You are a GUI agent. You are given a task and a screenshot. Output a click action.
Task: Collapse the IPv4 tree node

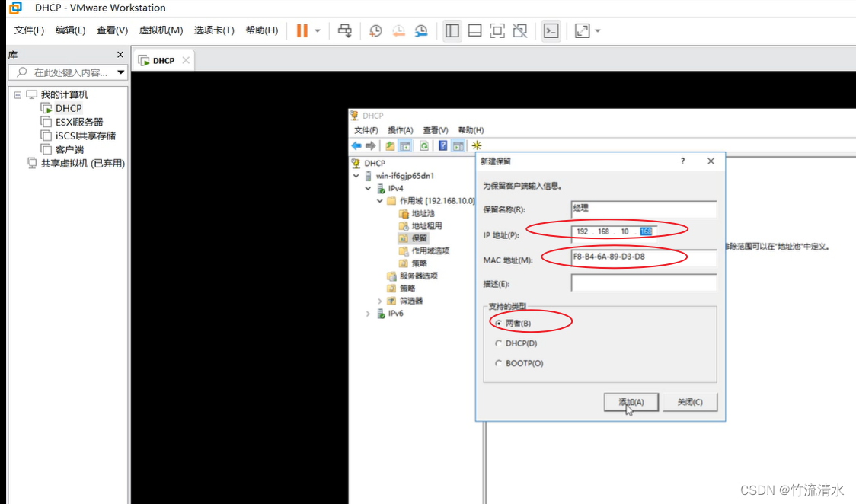[368, 188]
